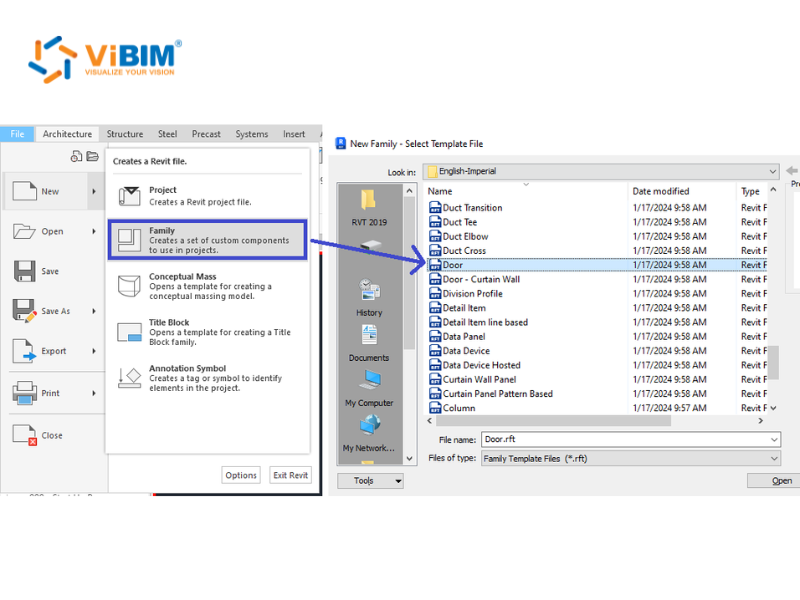Open Documents in the places bar
Screen dimensions: 800x600
(x=369, y=343)
